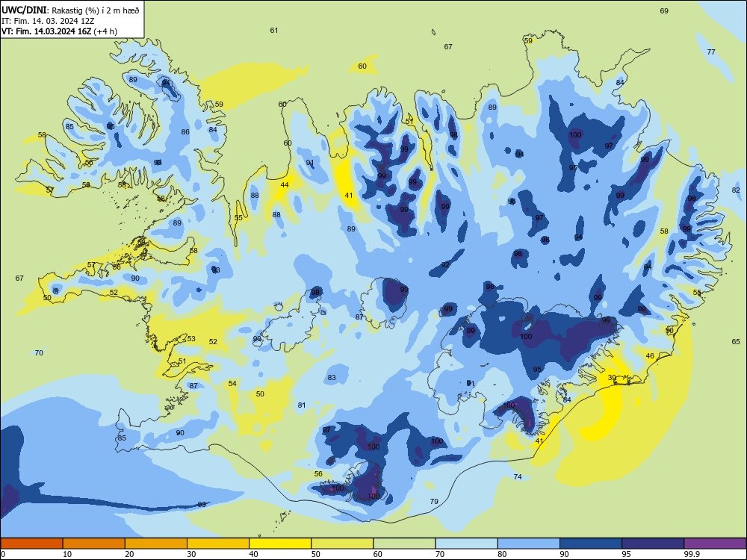Click the bright yellow 40–50 legend swatch
The height and width of the screenshot is (560, 747).
(280, 544)
